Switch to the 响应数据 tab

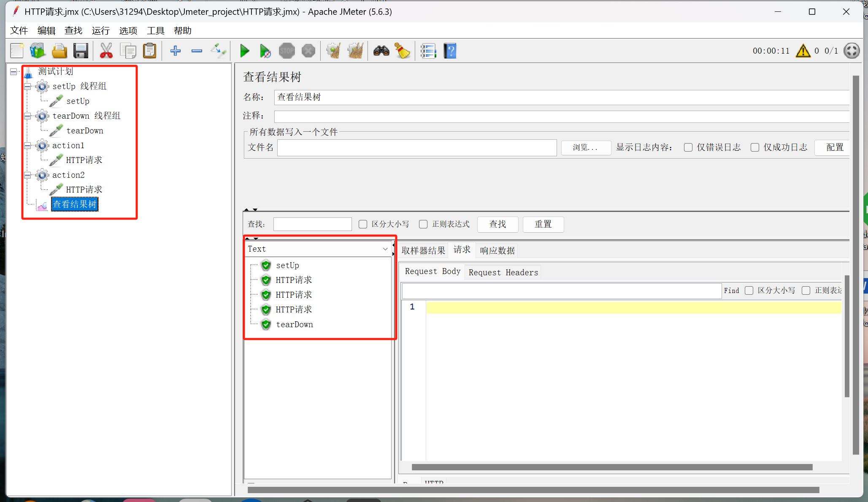[x=497, y=251]
